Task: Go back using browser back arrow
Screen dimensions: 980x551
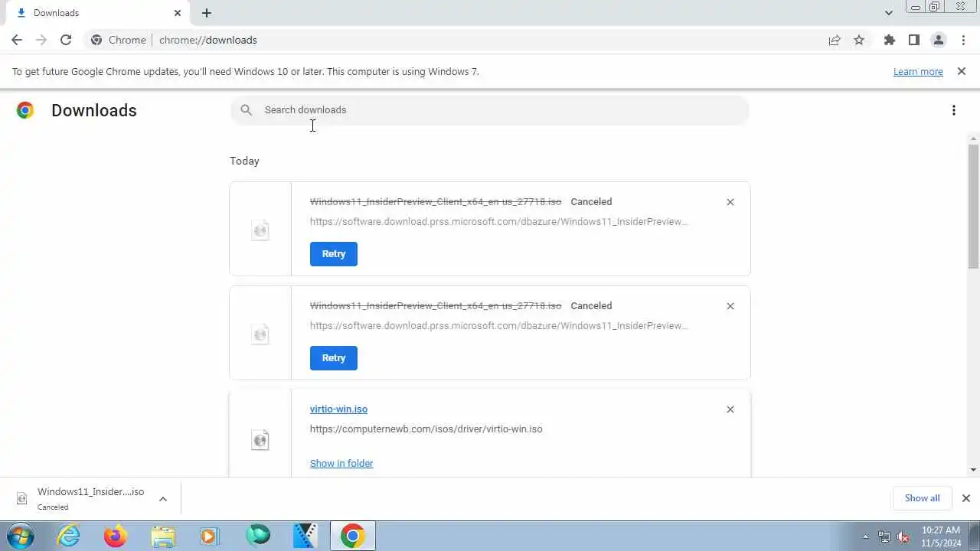Action: click(x=17, y=40)
